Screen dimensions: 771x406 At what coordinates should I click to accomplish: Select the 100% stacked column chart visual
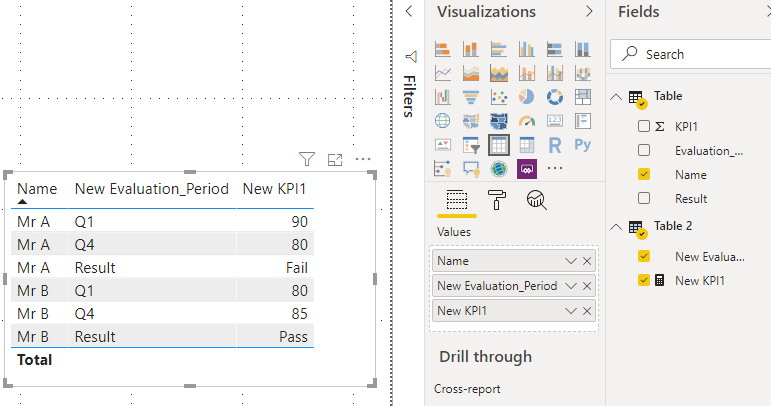tap(583, 49)
